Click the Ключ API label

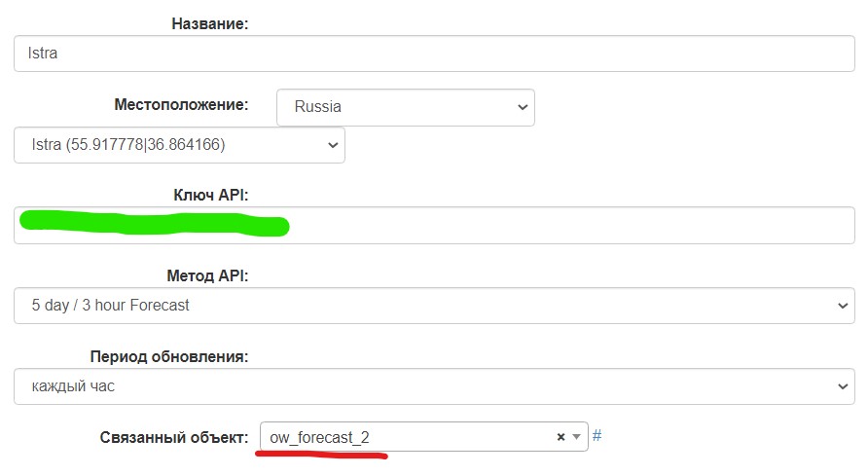click(210, 196)
